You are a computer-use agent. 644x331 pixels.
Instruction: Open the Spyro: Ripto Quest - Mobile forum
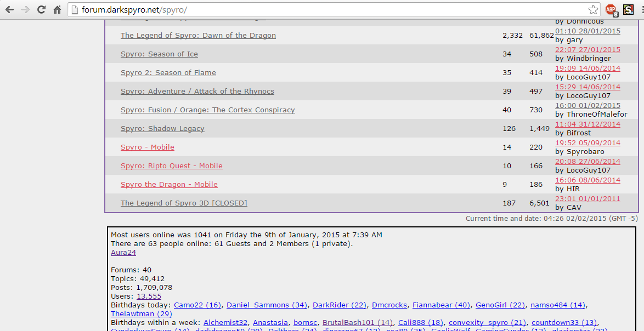pyautogui.click(x=171, y=166)
